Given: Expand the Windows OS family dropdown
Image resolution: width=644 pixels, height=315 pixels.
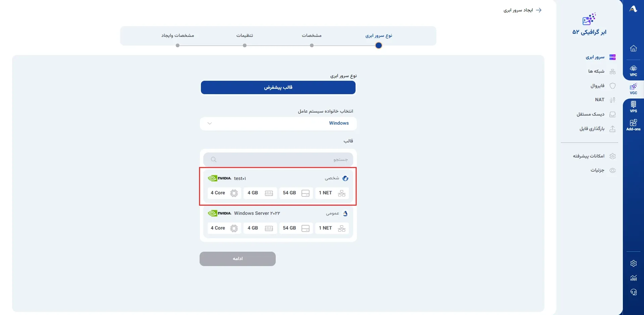Looking at the screenshot, I should tap(278, 123).
